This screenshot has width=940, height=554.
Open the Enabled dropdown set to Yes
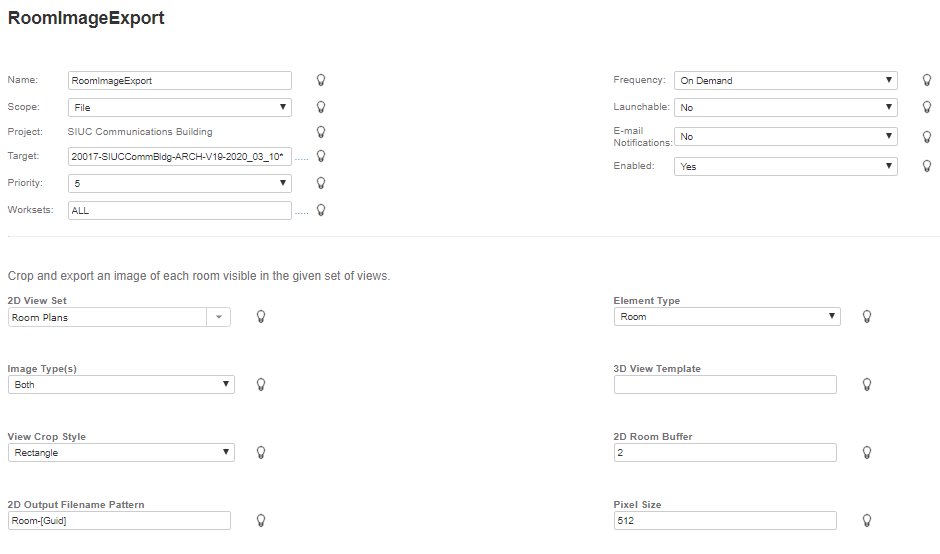pos(785,166)
